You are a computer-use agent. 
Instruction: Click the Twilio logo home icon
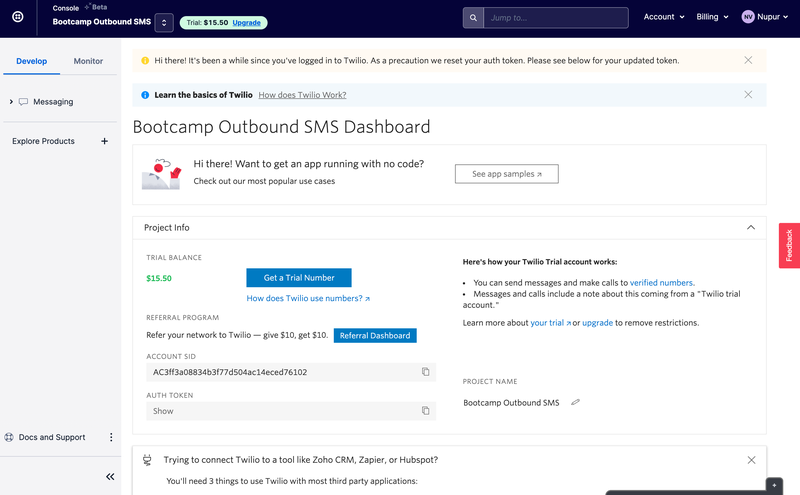(x=18, y=17)
